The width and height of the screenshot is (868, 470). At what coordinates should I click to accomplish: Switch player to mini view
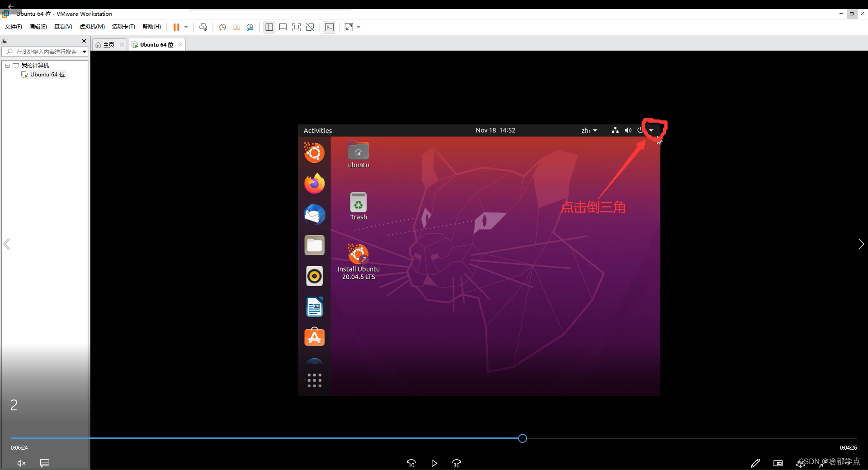tap(778, 463)
